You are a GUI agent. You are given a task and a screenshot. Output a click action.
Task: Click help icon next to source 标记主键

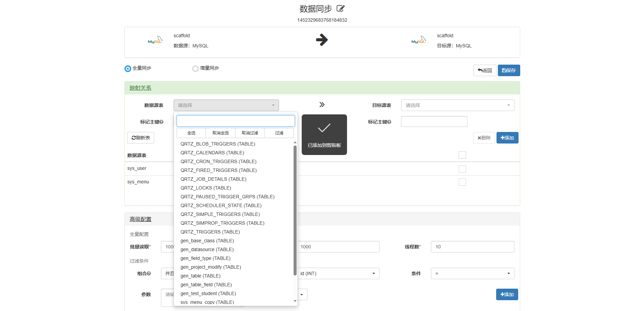coord(161,122)
